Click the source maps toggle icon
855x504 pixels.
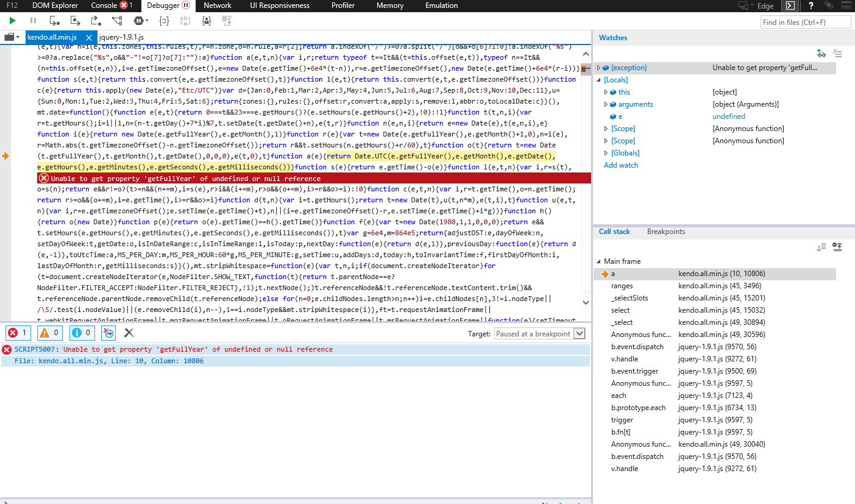click(x=227, y=21)
